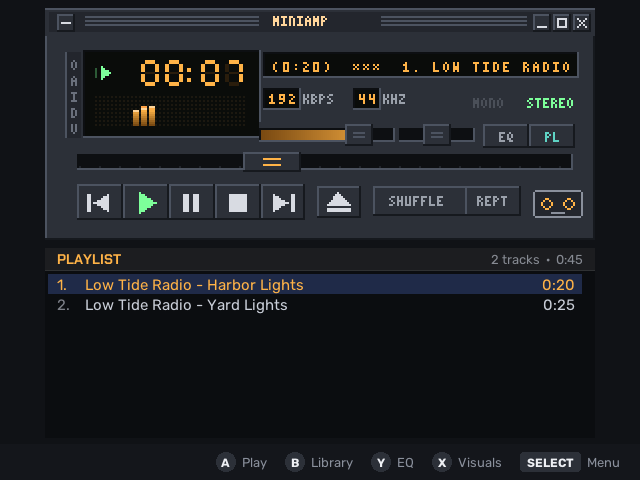Stop playback with the square button
This screenshot has height=480, width=640.
[237, 202]
